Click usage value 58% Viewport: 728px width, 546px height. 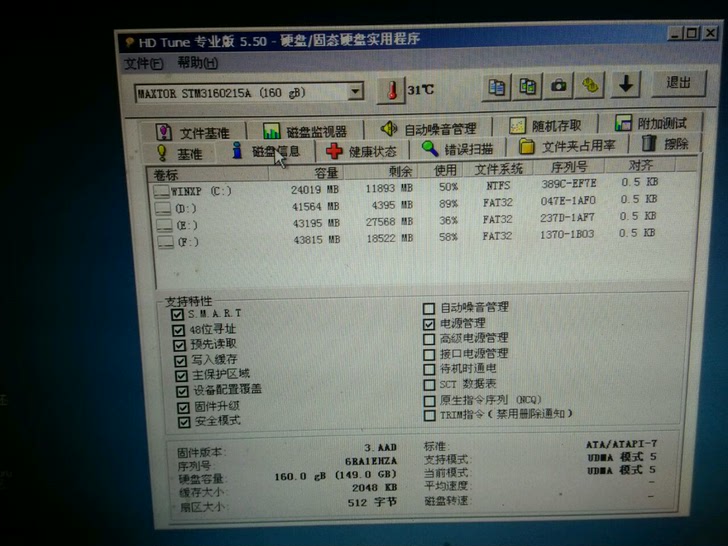click(448, 237)
